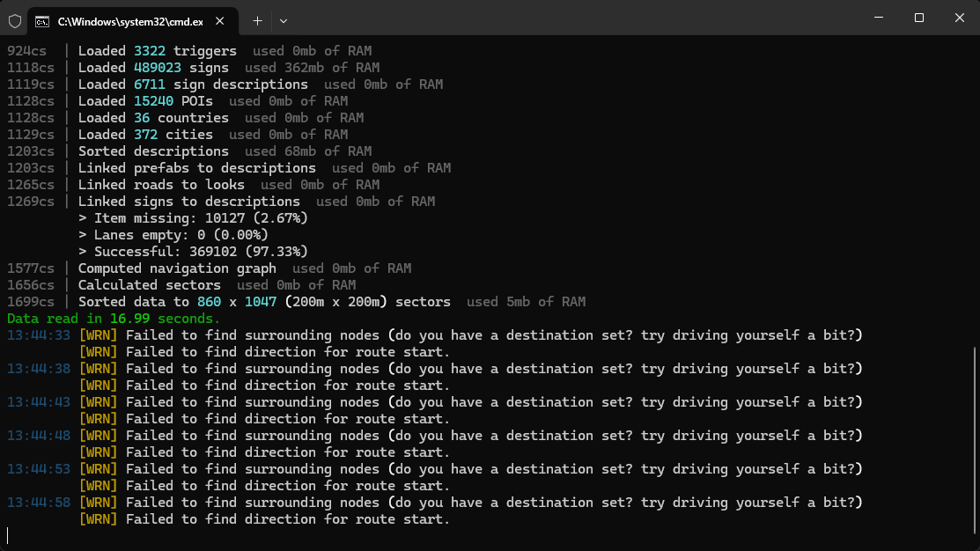The width and height of the screenshot is (980, 551).
Task: Maximize the terminal window
Action: pos(918,18)
